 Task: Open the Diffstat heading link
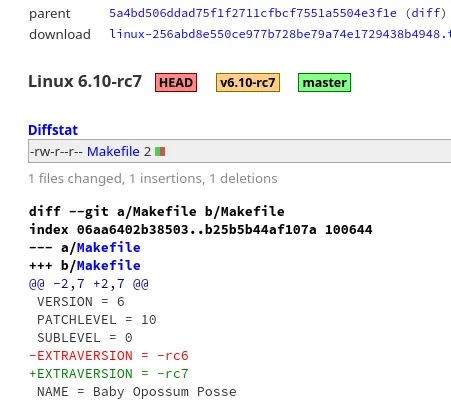(53, 130)
